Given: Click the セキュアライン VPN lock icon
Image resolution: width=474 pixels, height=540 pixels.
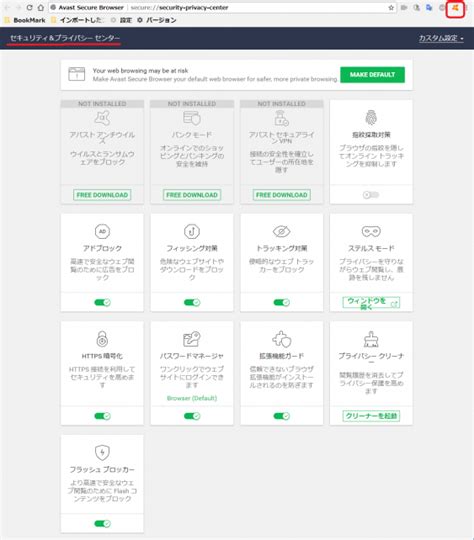Looking at the screenshot, I should coord(281,118).
